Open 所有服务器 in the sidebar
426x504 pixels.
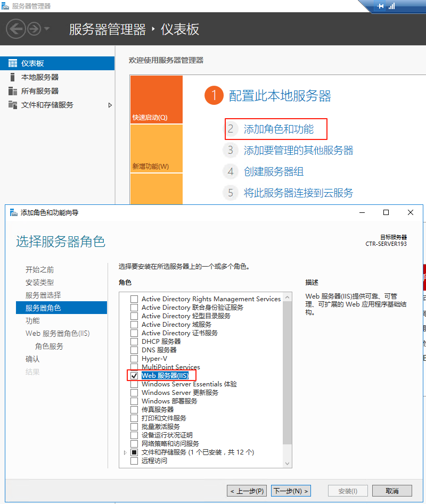[x=40, y=91]
